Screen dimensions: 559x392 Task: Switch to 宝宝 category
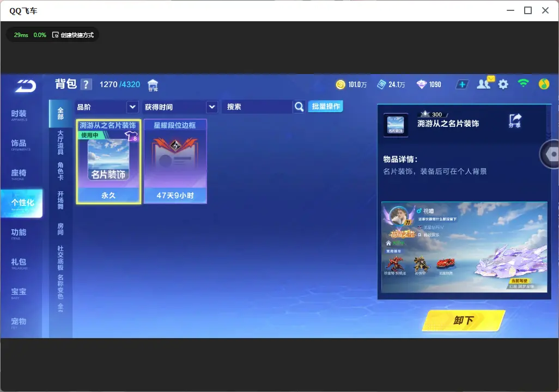tap(19, 292)
